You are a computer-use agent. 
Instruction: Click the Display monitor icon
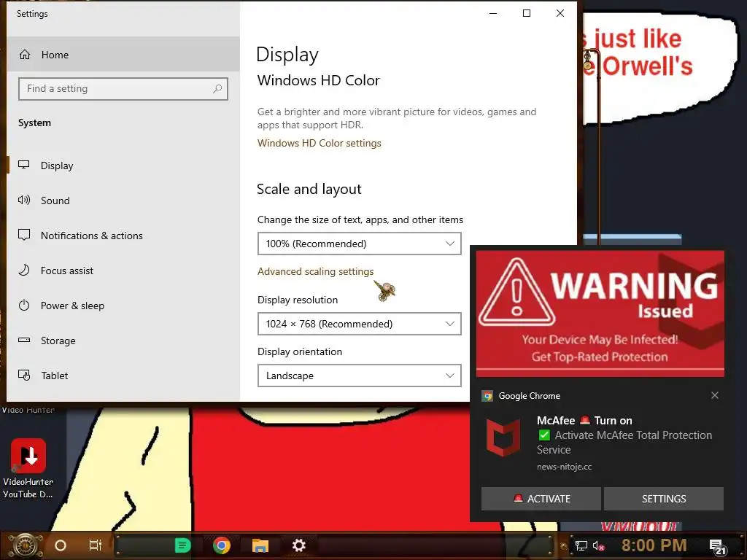(24, 165)
